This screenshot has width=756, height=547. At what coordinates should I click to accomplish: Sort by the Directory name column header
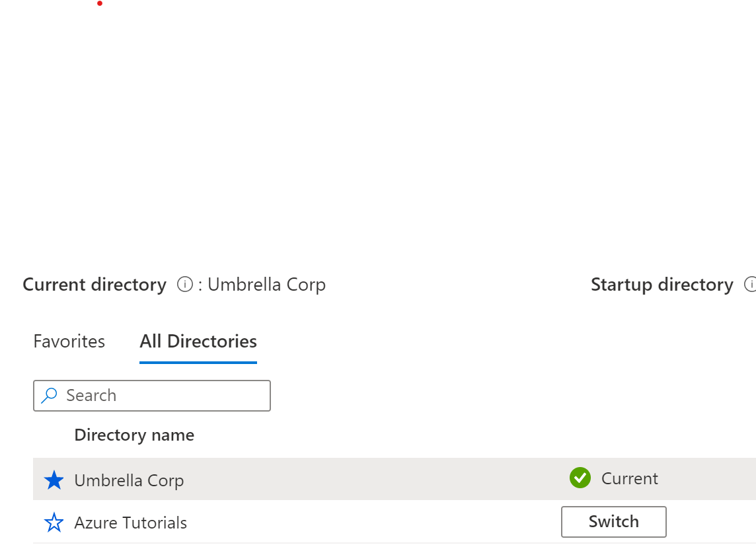[x=134, y=435]
